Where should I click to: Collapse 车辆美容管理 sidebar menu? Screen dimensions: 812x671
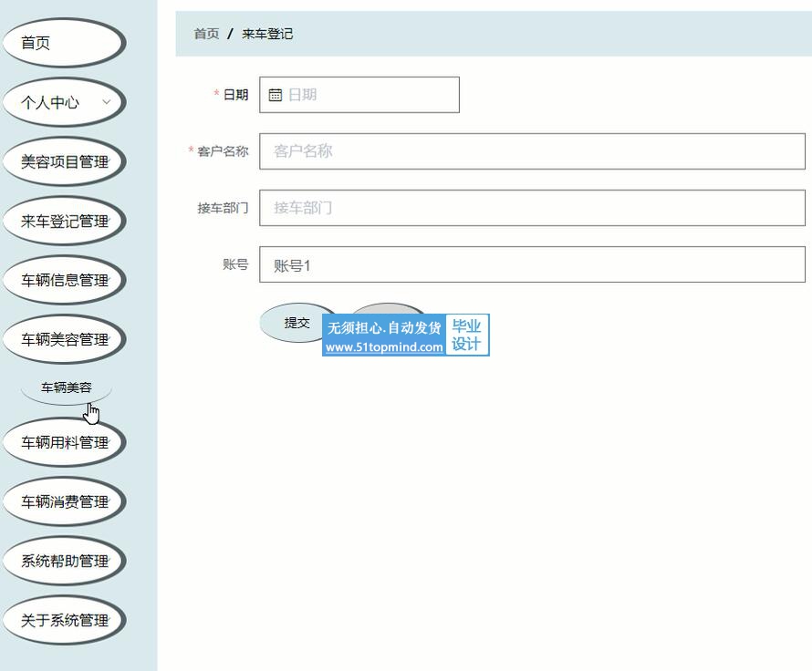coord(64,339)
